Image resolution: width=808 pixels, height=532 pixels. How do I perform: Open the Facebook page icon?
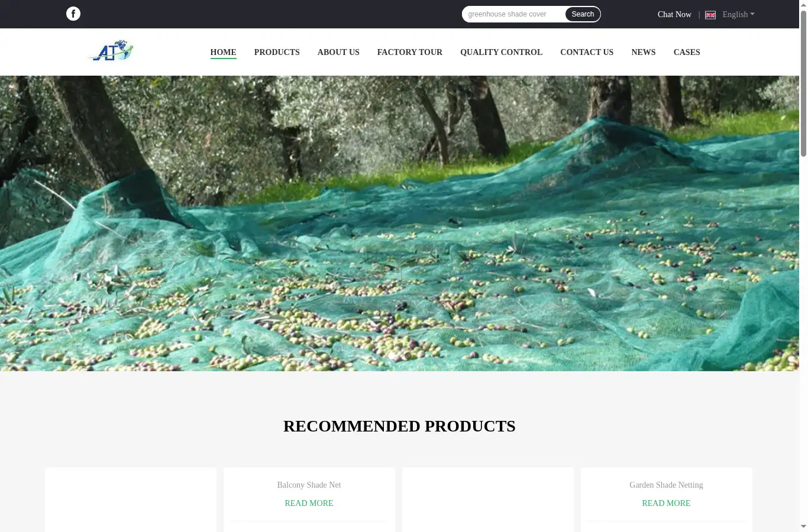pyautogui.click(x=73, y=14)
